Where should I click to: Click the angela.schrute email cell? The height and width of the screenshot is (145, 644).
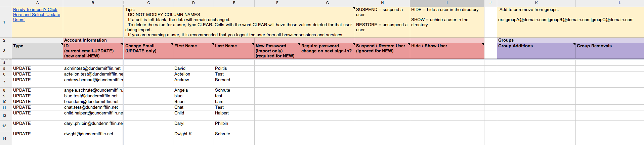point(93,90)
